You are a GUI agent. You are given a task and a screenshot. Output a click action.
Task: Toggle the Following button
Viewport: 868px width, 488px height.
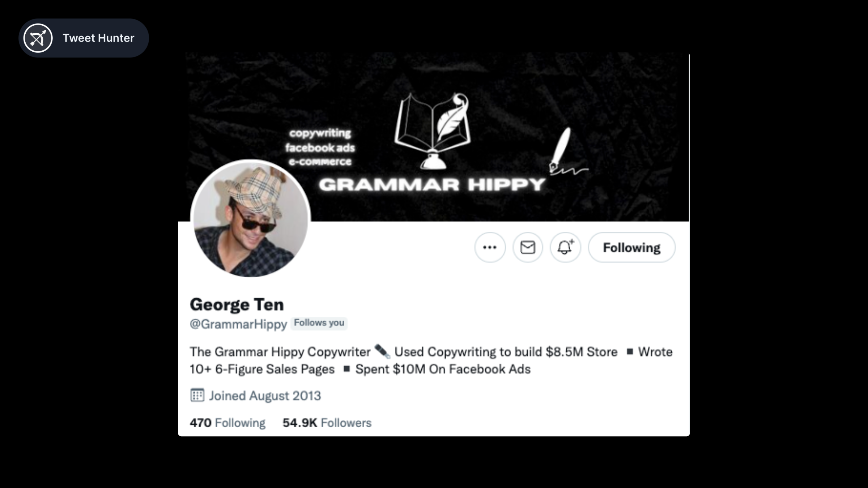point(631,247)
